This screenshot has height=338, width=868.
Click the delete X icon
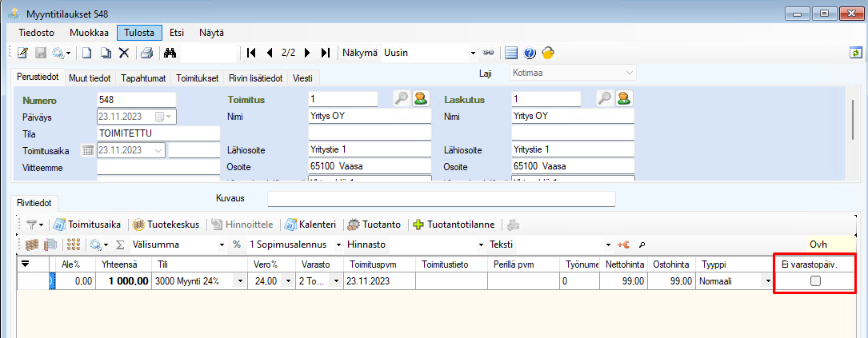click(124, 53)
